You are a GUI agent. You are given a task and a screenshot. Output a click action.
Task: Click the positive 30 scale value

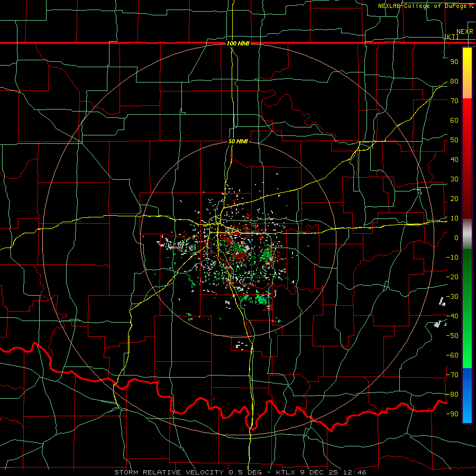click(x=454, y=179)
